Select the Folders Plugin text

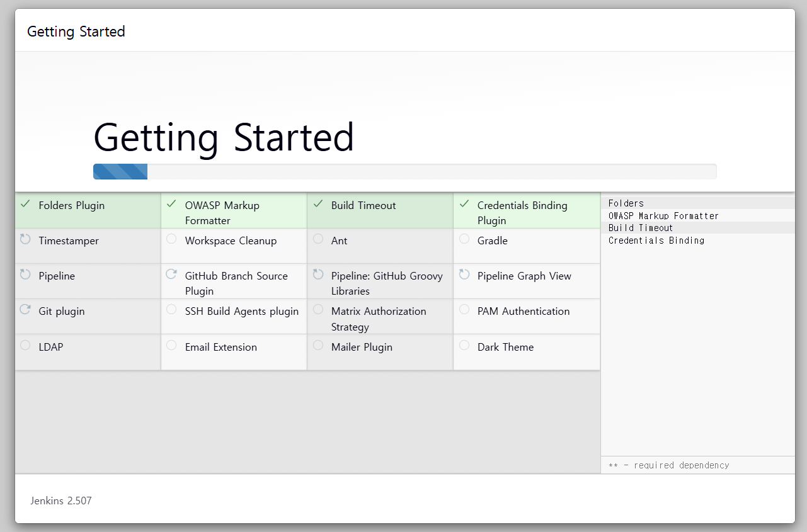click(x=72, y=205)
